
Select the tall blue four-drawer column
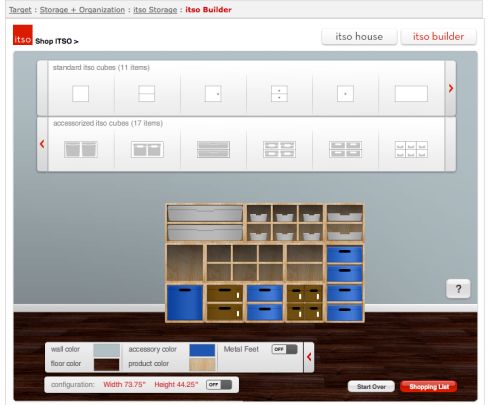coord(345,283)
